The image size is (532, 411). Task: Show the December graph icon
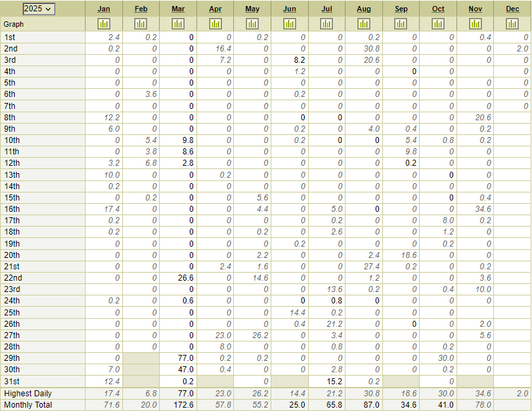click(x=513, y=23)
